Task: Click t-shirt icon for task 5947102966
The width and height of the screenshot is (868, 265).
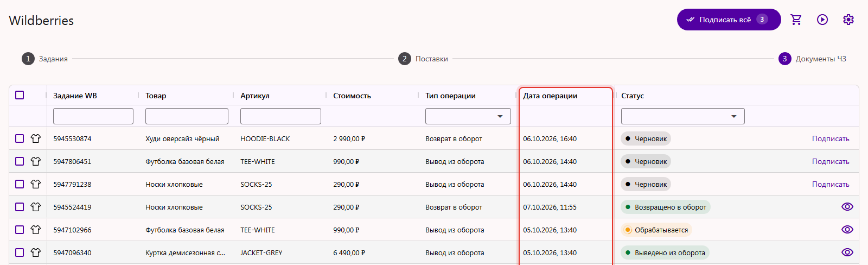Action: pos(36,230)
